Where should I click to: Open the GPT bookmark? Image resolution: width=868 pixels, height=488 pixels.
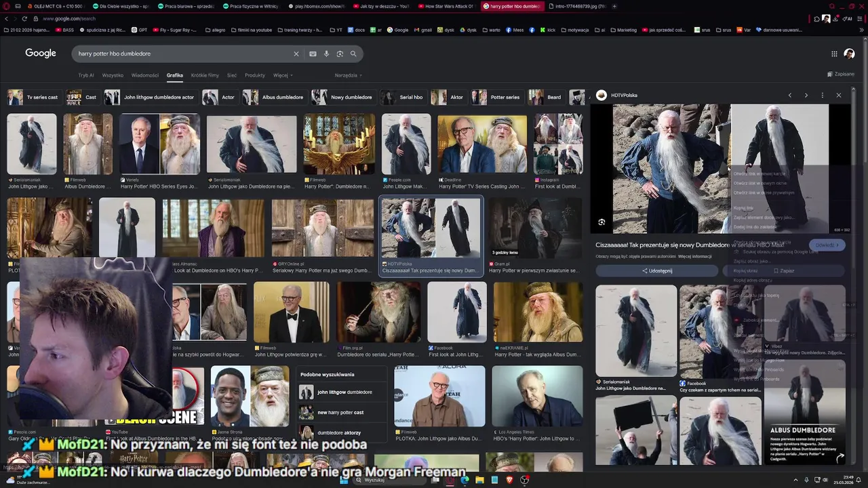coord(140,30)
